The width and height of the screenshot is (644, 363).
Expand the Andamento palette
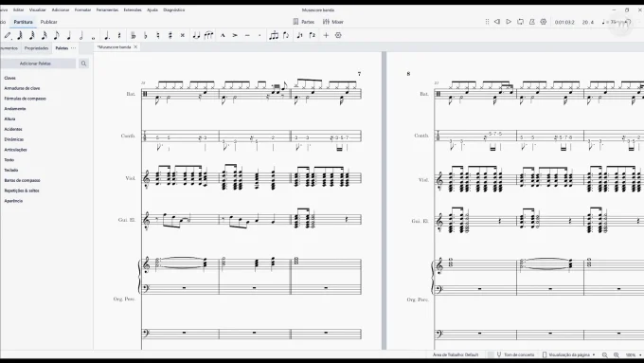pyautogui.click(x=15, y=109)
